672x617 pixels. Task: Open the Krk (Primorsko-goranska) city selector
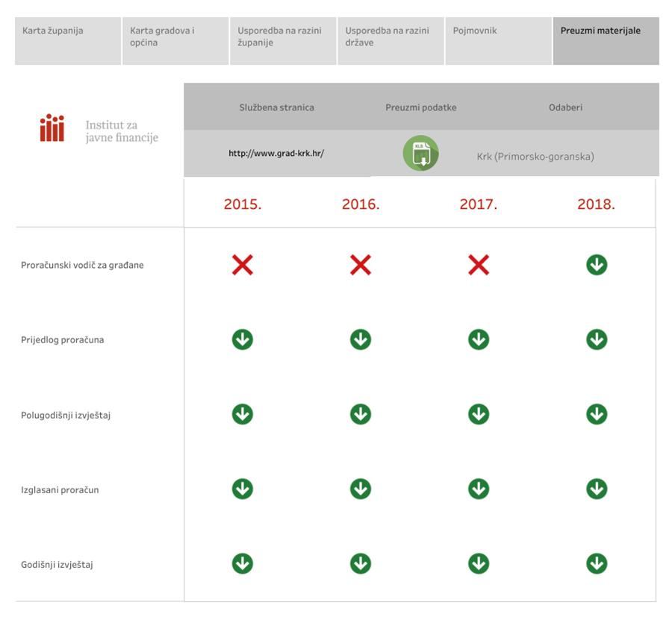pyautogui.click(x=535, y=157)
